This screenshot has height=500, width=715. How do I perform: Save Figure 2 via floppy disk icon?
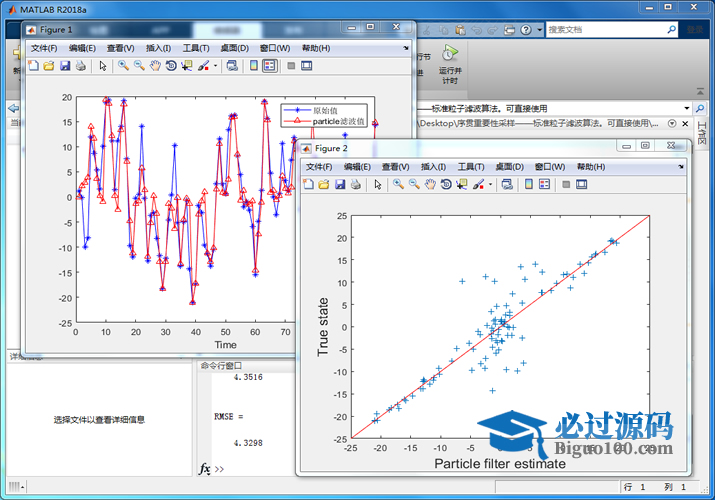[340, 184]
